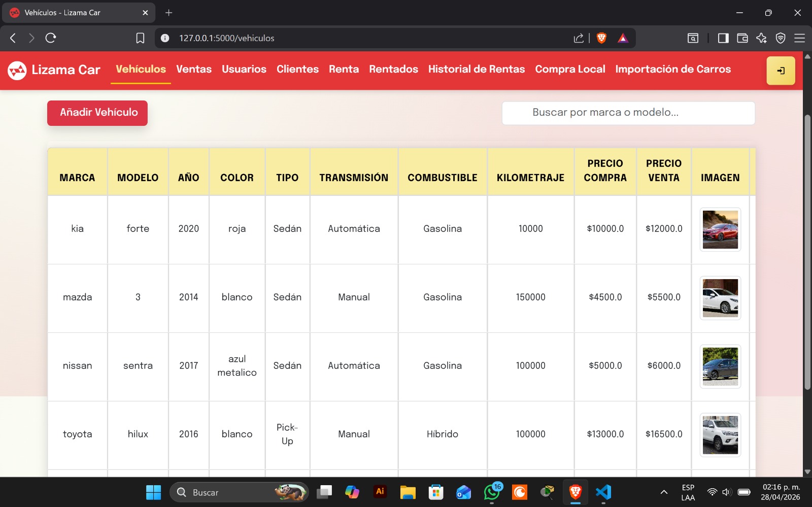The height and width of the screenshot is (507, 812).
Task: Open the toyota hilux car thumbnail
Action: [x=720, y=435]
